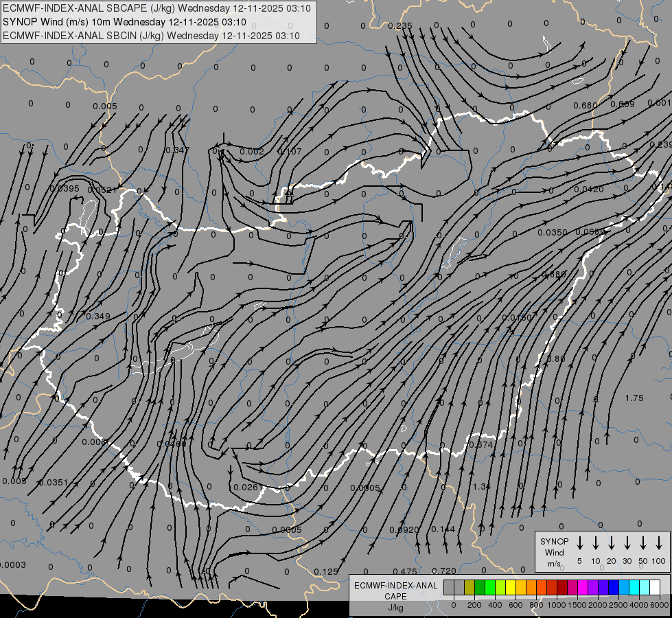Image resolution: width=672 pixels, height=618 pixels.
Task: Click the 0.475 map value
Action: point(405,572)
